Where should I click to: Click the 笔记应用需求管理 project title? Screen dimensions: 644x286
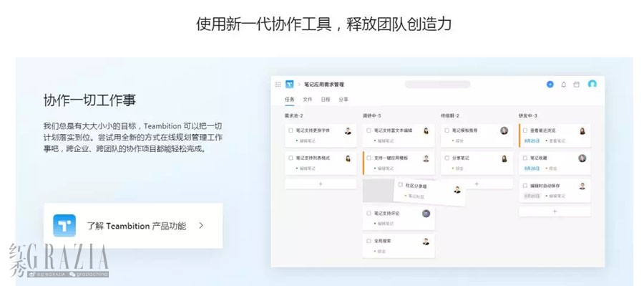click(324, 85)
